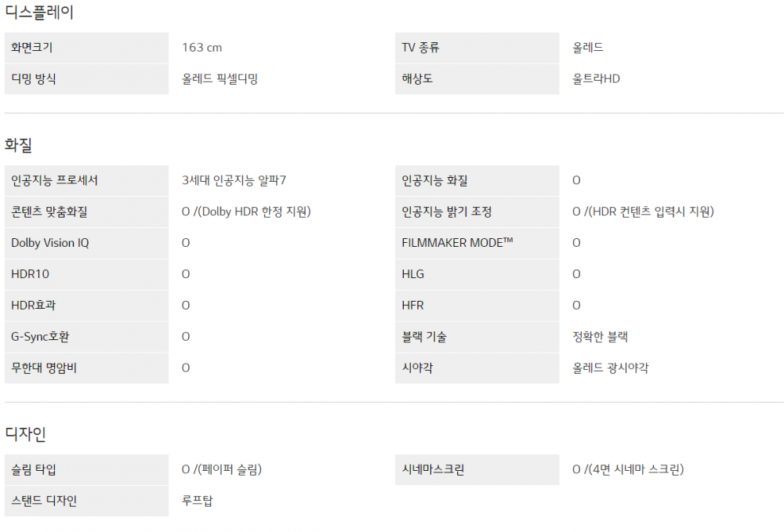Select the 163 cm screen size value

point(202,48)
